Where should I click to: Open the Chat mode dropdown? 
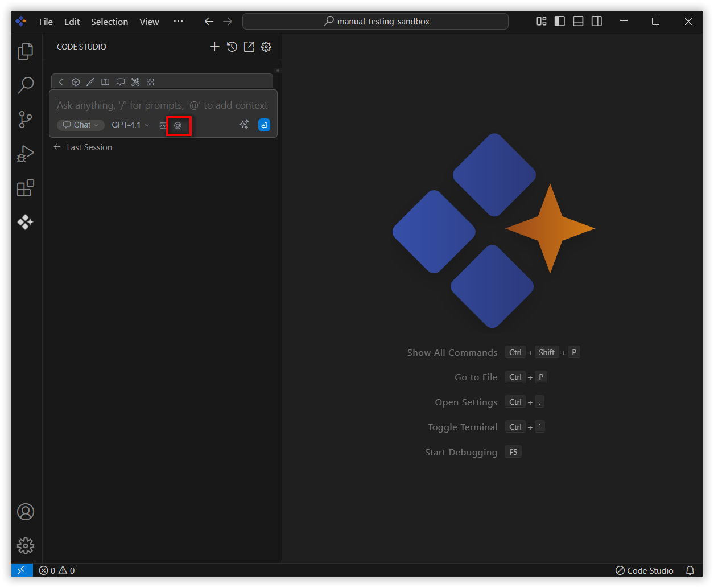coord(81,125)
